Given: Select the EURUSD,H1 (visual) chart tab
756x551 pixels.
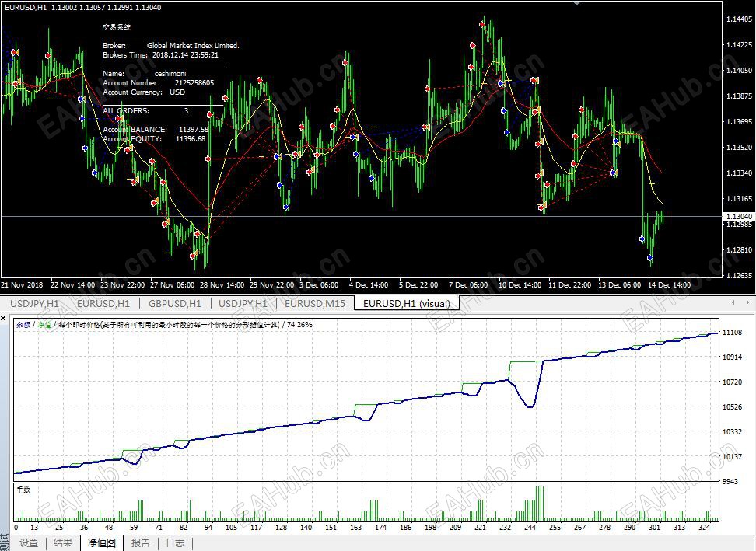Looking at the screenshot, I should (x=407, y=303).
